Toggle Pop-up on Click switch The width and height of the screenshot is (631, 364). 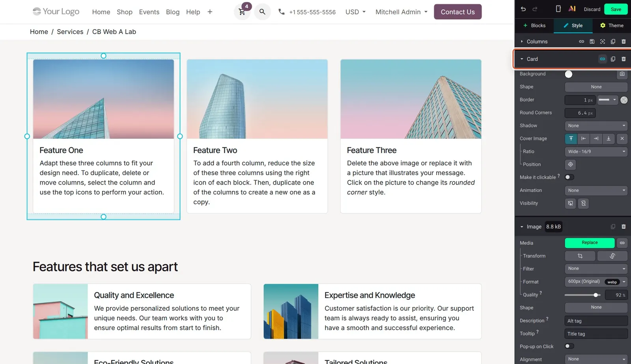point(569,346)
